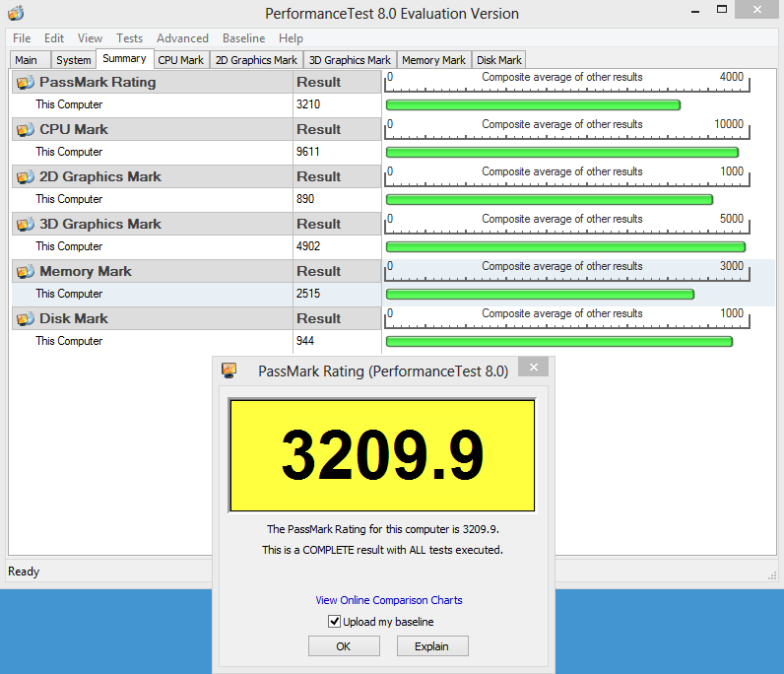Click the PassMark Rating green result bar
The image size is (784, 674).
click(x=533, y=105)
